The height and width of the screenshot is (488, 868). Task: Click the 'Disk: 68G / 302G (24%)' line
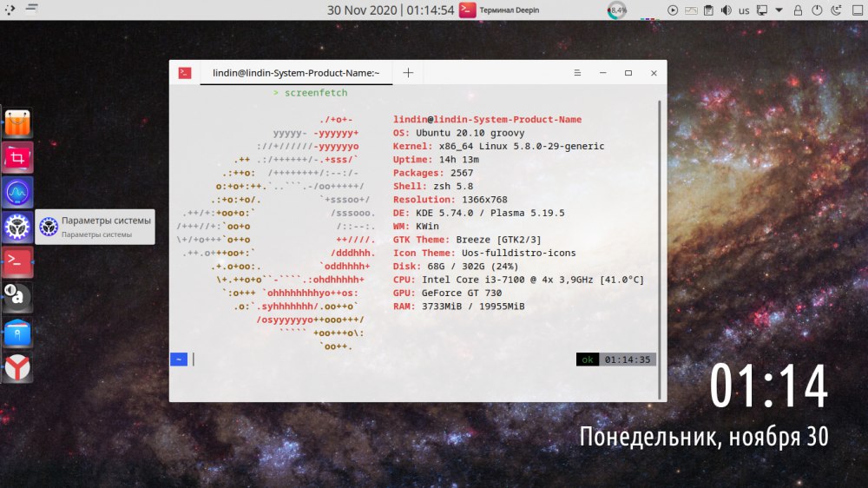pos(456,266)
